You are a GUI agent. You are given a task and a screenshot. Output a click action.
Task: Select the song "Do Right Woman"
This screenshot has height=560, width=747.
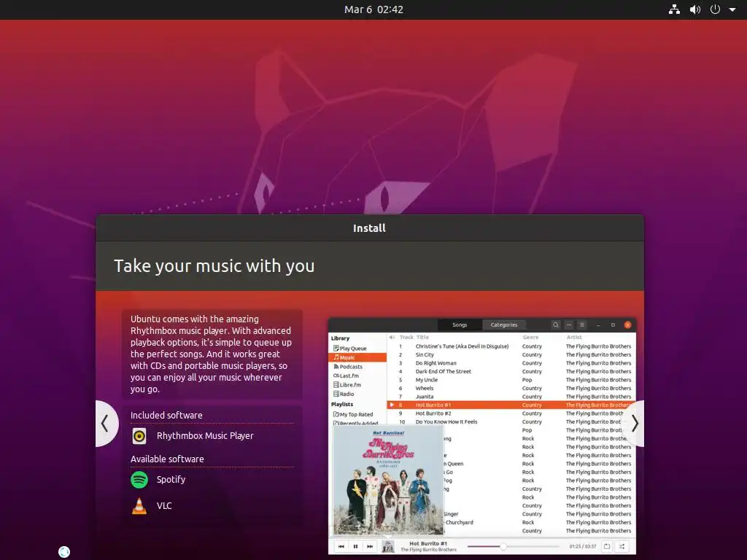[x=436, y=363]
